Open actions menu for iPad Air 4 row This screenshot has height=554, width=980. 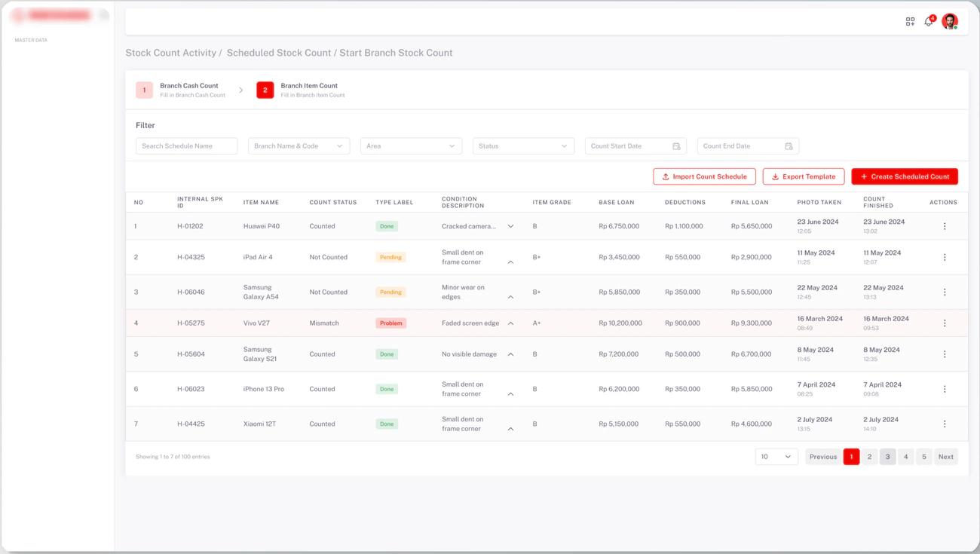[945, 257]
